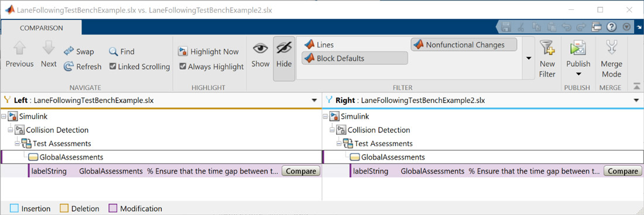Toggle the Nonfunctional Changes filter
This screenshot has height=215, width=644.
point(464,44)
